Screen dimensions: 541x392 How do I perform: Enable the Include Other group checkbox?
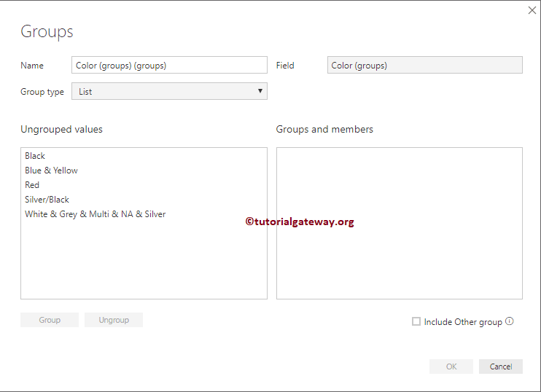(416, 321)
